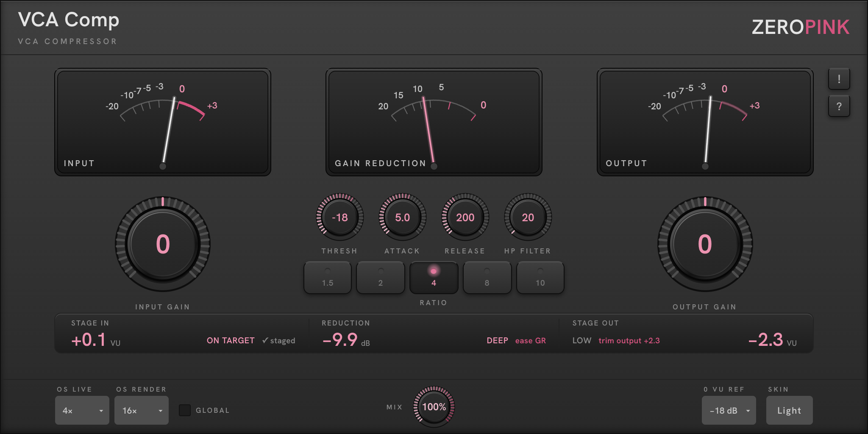Open the question mark help button
868x434 pixels.
[839, 106]
